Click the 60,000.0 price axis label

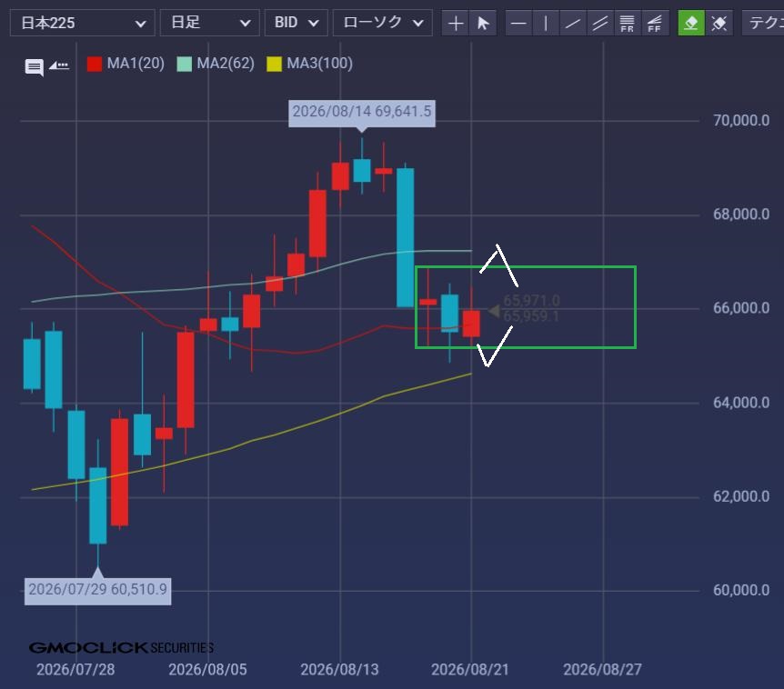(x=741, y=591)
